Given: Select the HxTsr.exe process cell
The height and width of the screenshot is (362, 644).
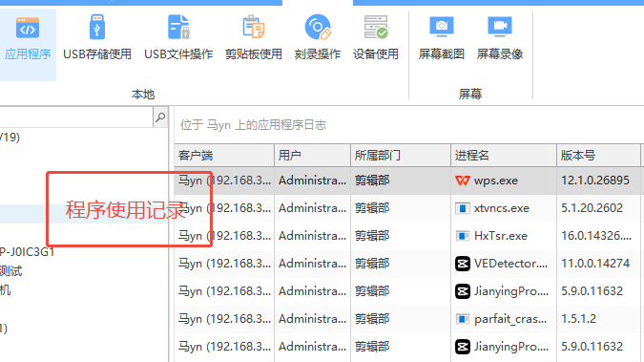Looking at the screenshot, I should pos(504,236).
